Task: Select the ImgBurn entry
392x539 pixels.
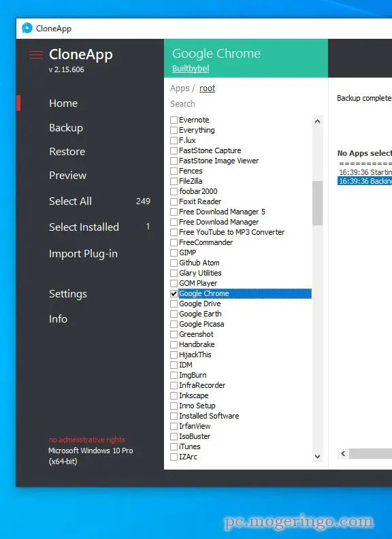Action: pyautogui.click(x=193, y=375)
